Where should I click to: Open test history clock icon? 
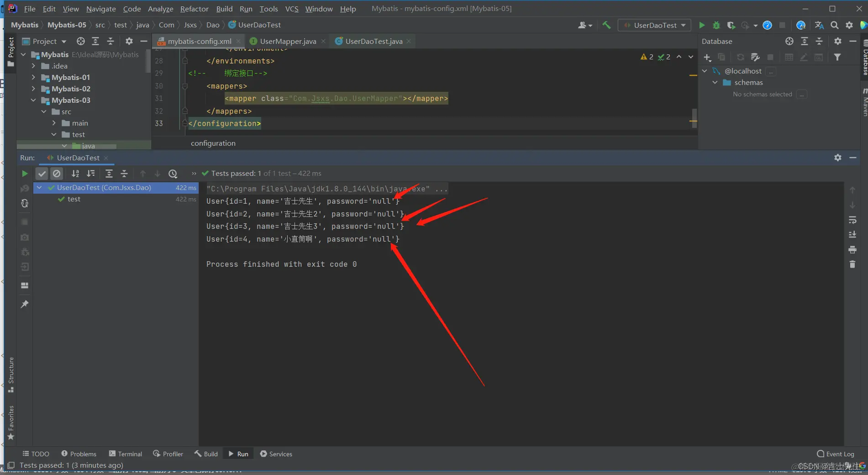(173, 174)
